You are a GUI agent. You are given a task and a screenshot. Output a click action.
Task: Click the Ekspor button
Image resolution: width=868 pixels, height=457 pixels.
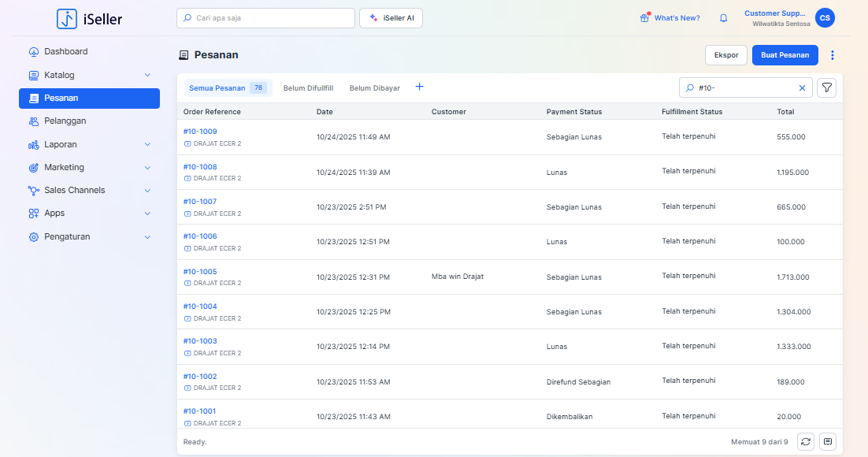point(725,55)
